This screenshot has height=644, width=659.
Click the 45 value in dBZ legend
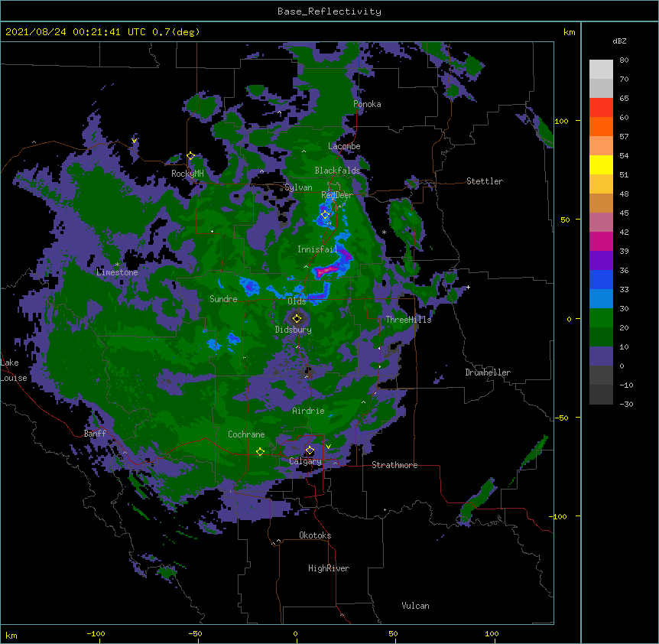coord(624,213)
